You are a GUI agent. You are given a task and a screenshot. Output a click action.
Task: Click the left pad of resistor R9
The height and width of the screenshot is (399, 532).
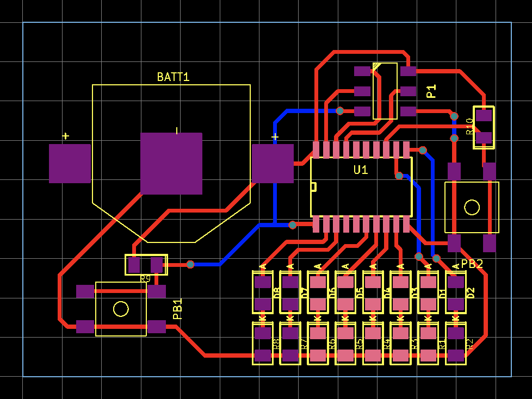(134, 265)
